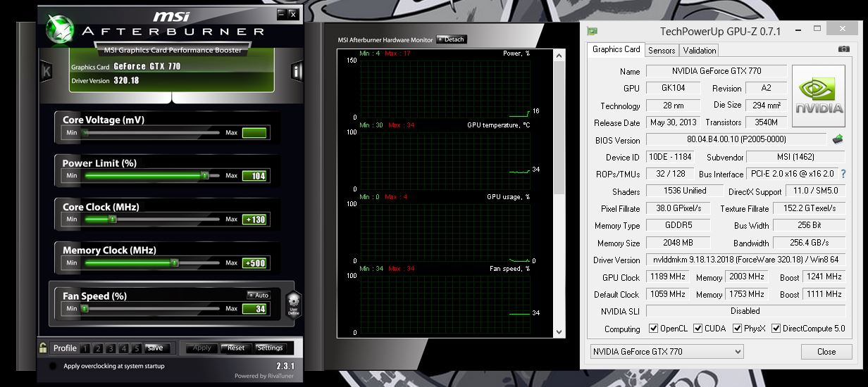This screenshot has width=868, height=387.
Task: Enable Auto fan speed mode
Action: 258,295
